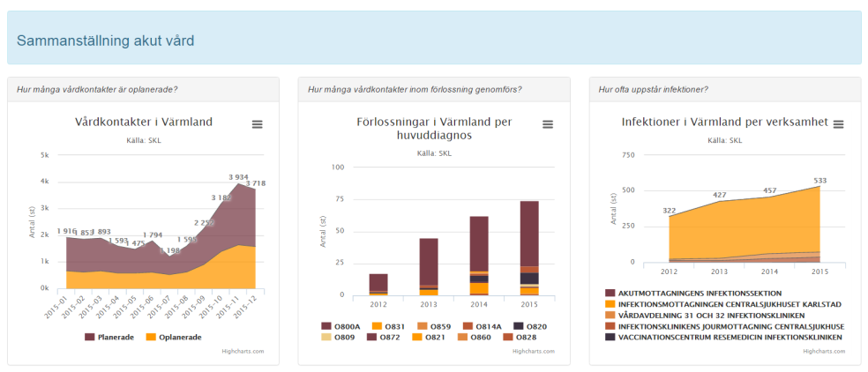This screenshot has width=868, height=372.
Task: Open the Vårdkontakter i Värmland chart context menu
Action: click(258, 124)
